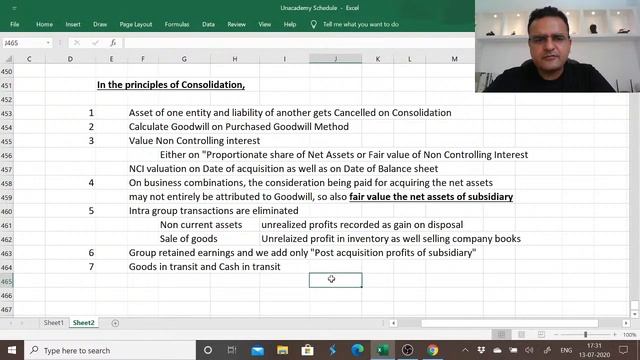Click the Tell me lightbulb icon
Screen dimensions: 640x360
pyautogui.click(x=313, y=24)
